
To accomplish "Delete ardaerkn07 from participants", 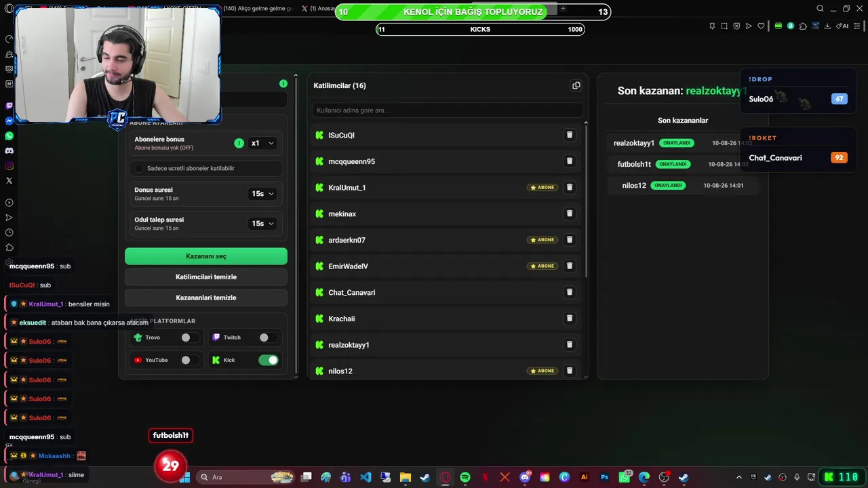I will 570,240.
